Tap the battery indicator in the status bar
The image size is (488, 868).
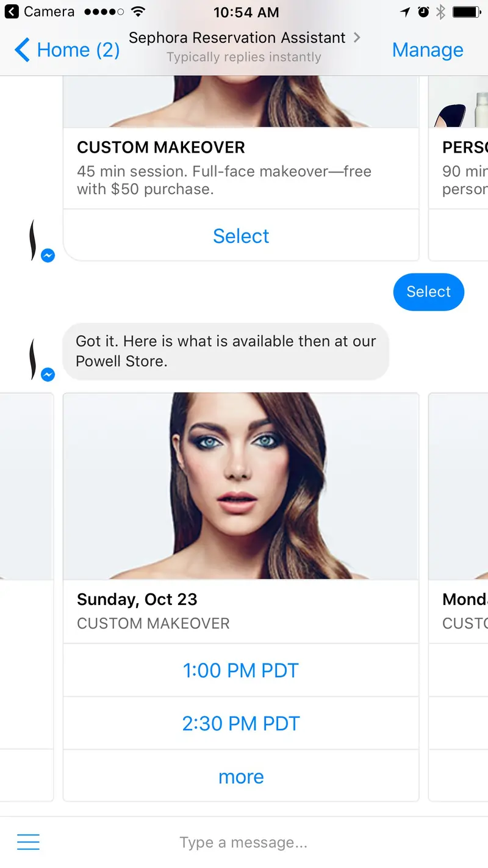pyautogui.click(x=466, y=10)
